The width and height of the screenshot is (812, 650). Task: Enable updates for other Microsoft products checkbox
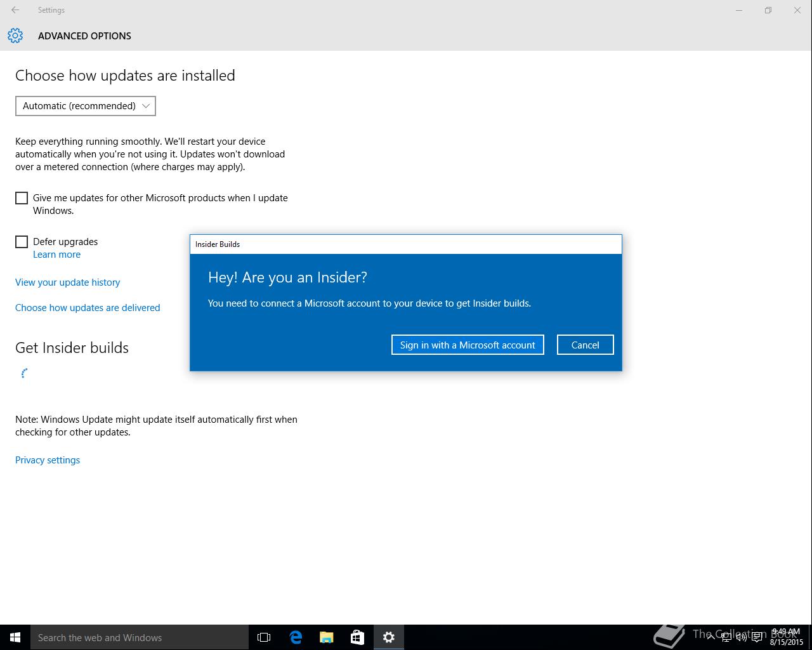tap(22, 198)
